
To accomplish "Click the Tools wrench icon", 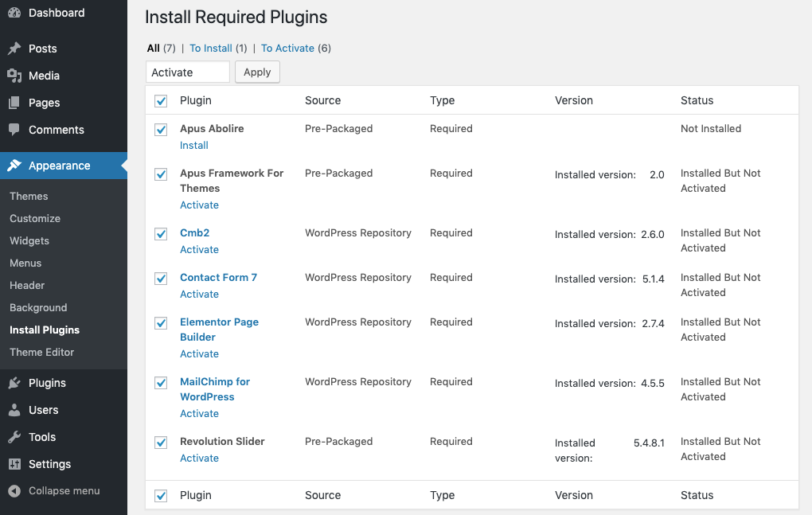I will [x=14, y=437].
